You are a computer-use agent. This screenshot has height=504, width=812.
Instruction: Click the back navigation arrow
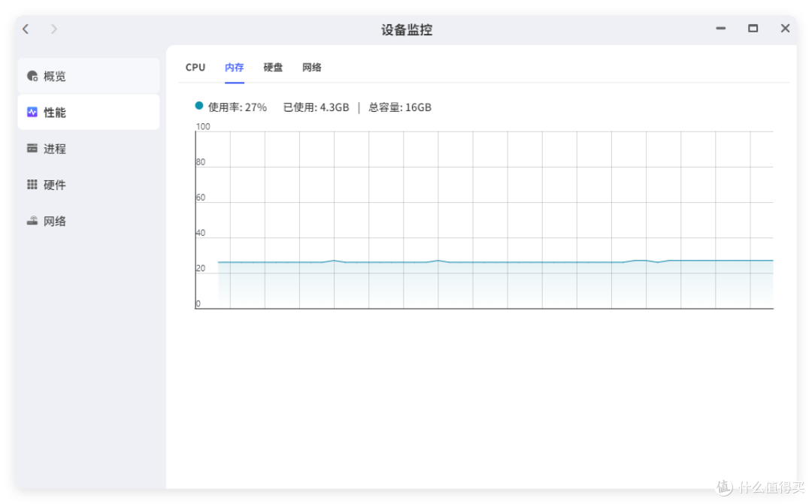pyautogui.click(x=26, y=29)
